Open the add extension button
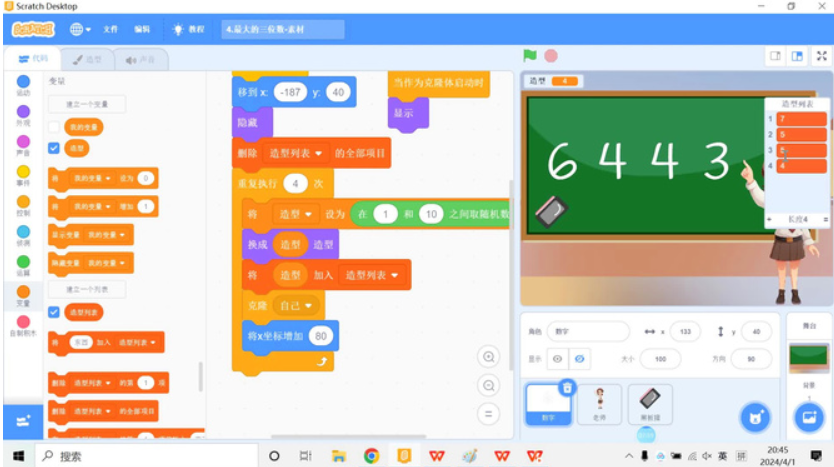The width and height of the screenshot is (834, 467). coord(23,422)
